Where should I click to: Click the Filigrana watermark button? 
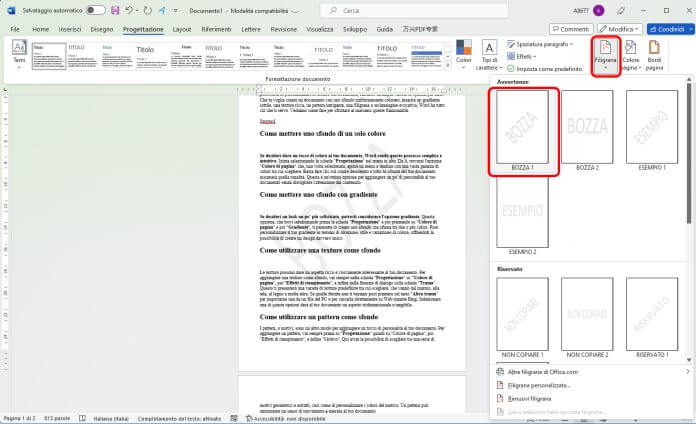tap(605, 55)
